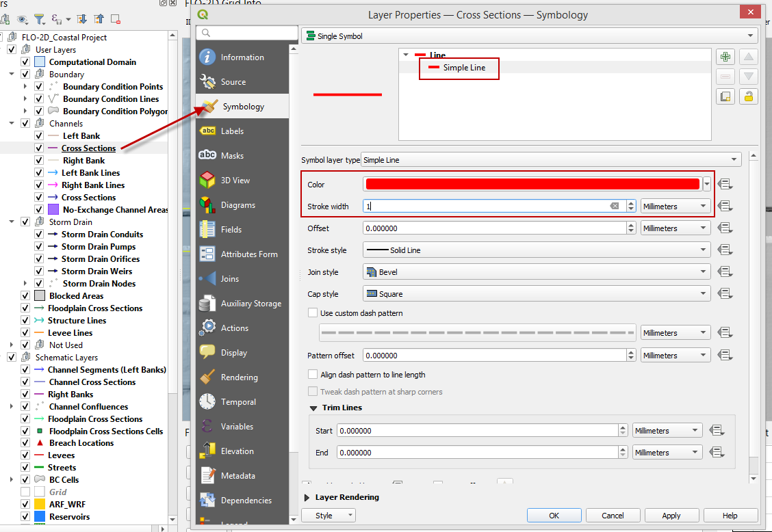
Task: Enable Use custom dash pattern checkbox
Action: pos(313,313)
